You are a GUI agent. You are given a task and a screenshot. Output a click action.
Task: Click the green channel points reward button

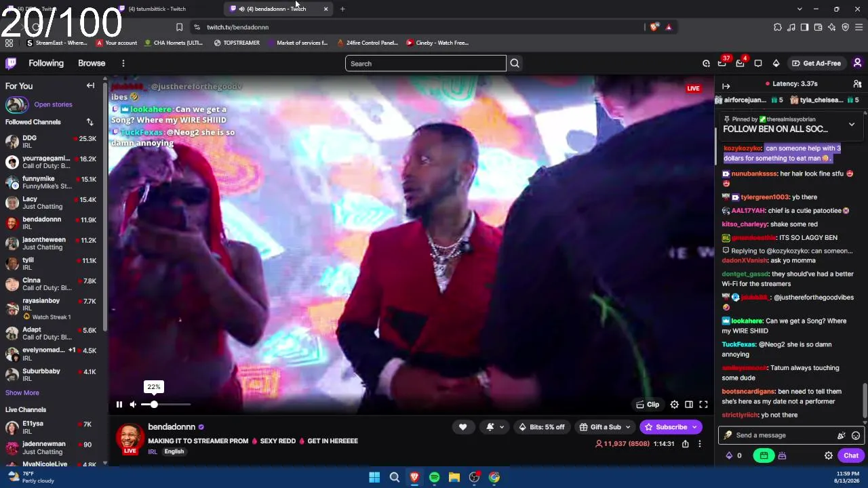click(764, 456)
